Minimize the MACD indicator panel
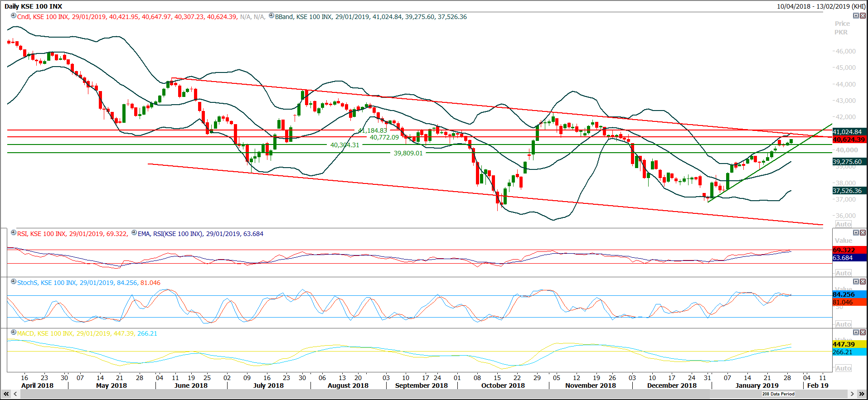The width and height of the screenshot is (868, 400). click(856, 333)
